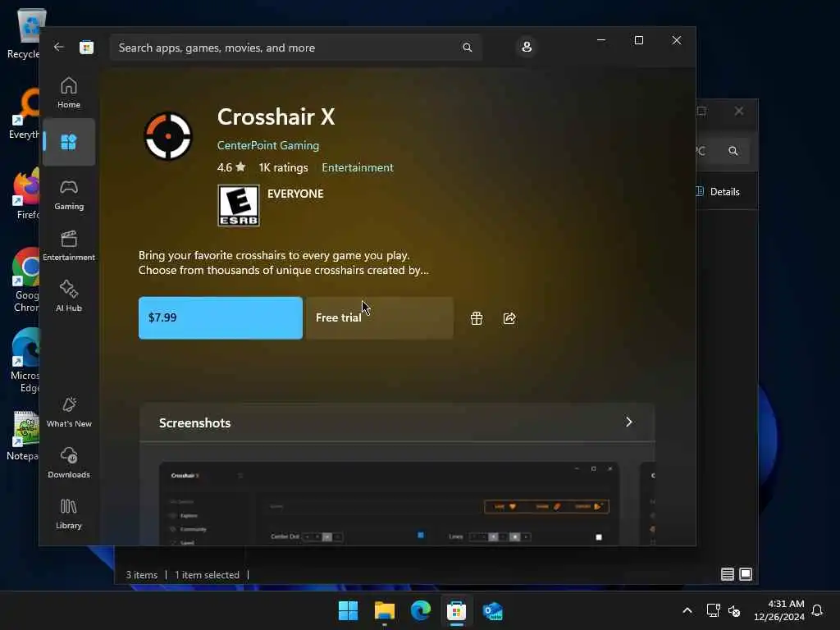The height and width of the screenshot is (630, 840).
Task: Open the Gaming section
Action: point(69,195)
